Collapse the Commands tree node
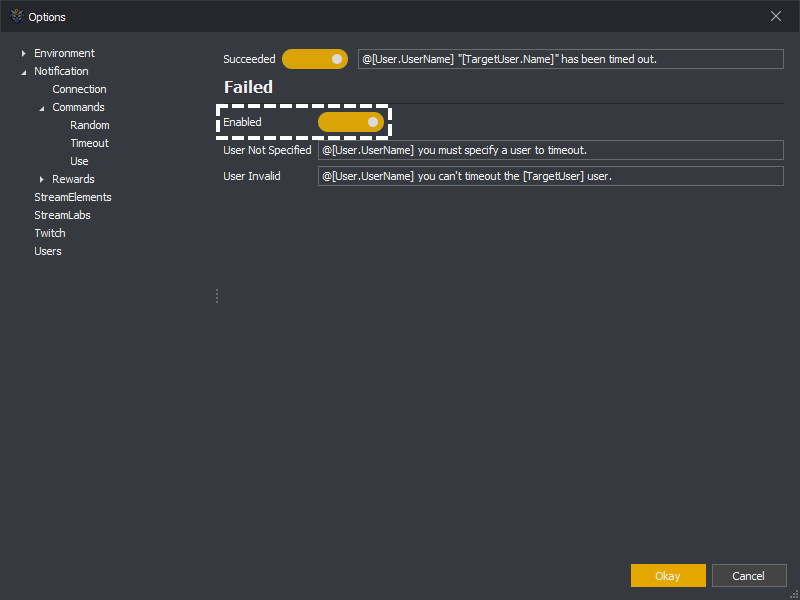The height and width of the screenshot is (600, 800). point(42,108)
